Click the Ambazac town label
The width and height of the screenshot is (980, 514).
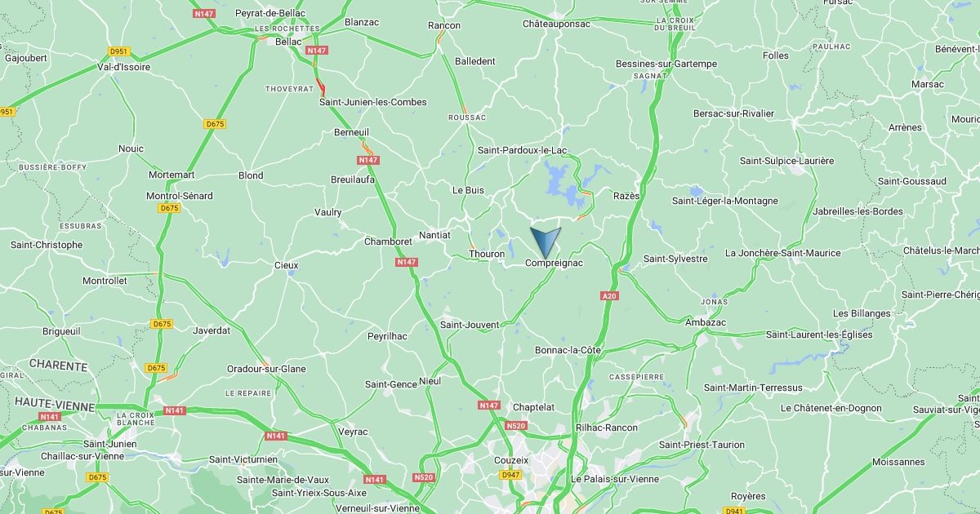[x=706, y=323]
